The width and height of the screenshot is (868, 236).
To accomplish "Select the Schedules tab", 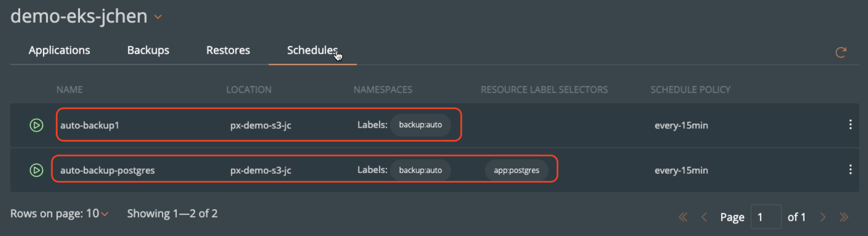I will [312, 50].
